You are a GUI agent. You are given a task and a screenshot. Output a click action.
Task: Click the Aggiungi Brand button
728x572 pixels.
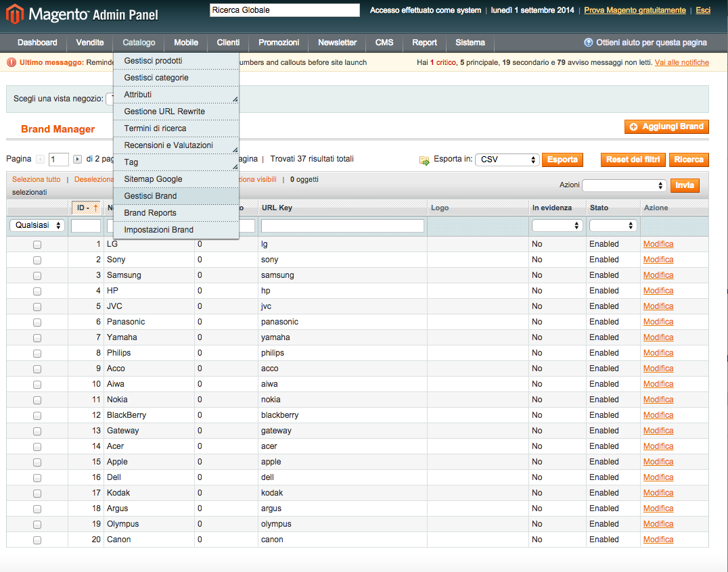666,126
